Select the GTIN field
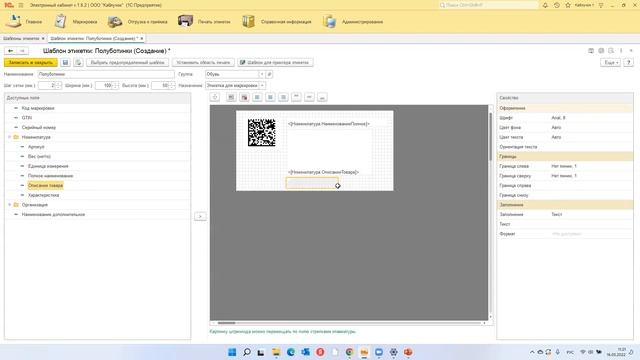The height and width of the screenshot is (360, 640). click(27, 118)
